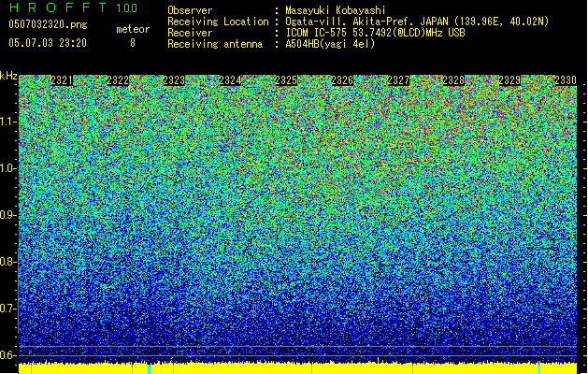The image size is (588, 374).
Task: Click the 'meteor' count label
Action: (133, 29)
